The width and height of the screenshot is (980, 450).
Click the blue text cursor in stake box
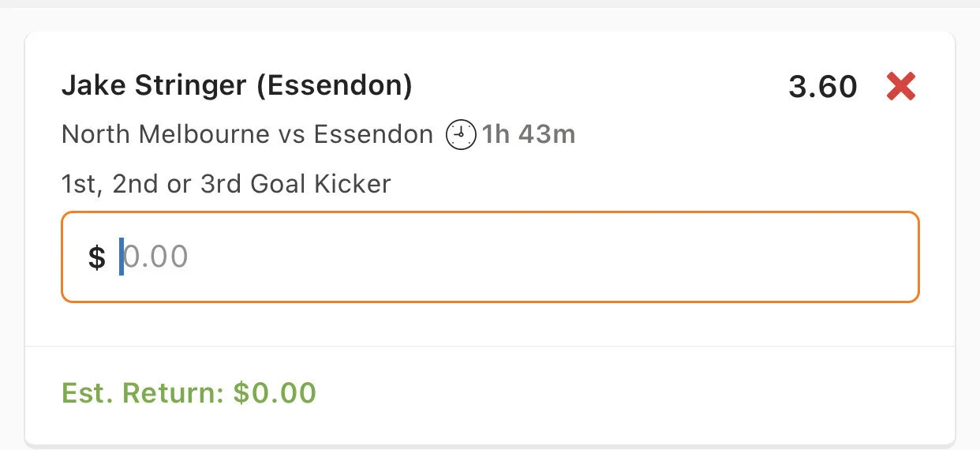point(122,257)
